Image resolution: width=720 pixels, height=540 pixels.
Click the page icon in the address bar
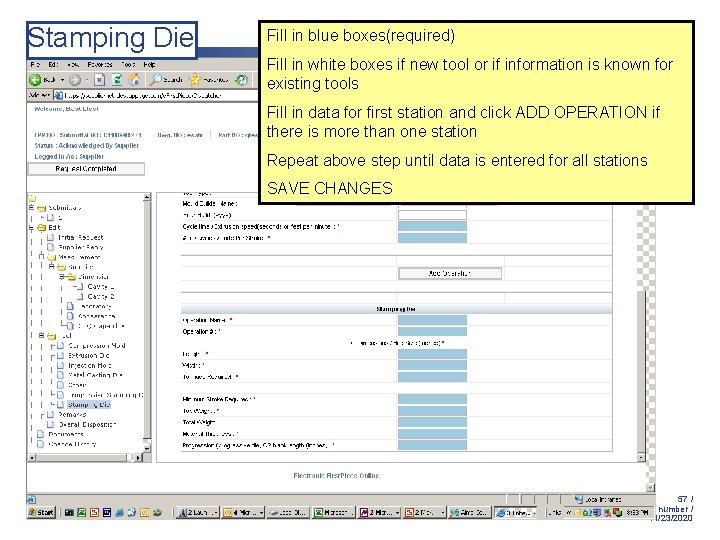point(58,95)
